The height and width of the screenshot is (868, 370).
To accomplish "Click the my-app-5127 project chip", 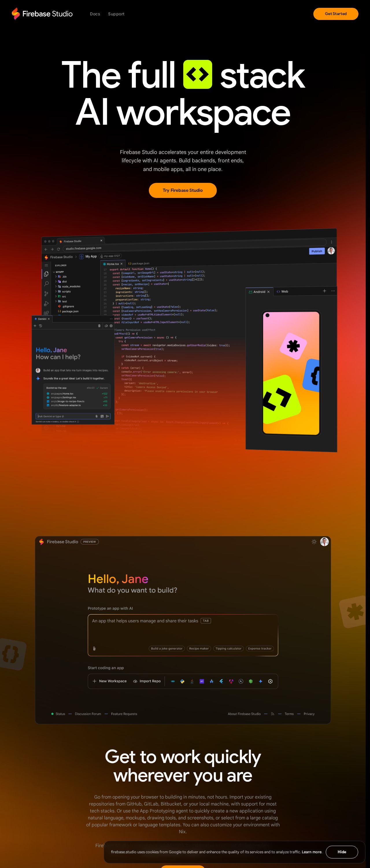I will 110,256.
